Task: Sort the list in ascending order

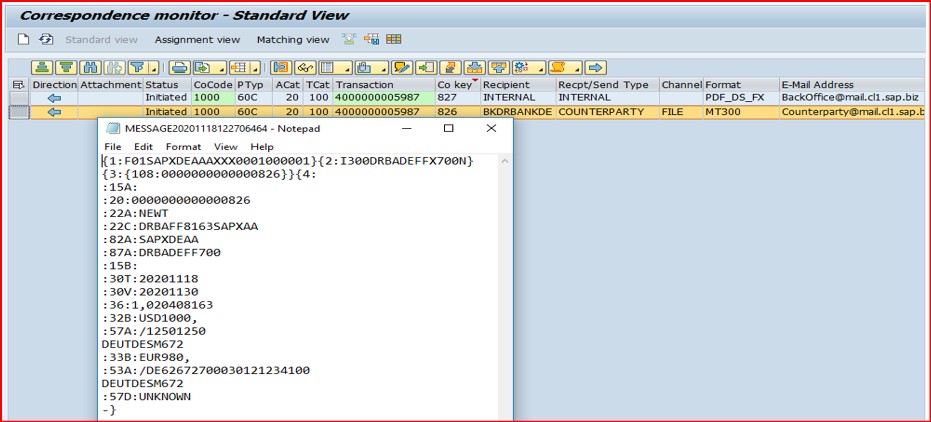Action: 42,68
